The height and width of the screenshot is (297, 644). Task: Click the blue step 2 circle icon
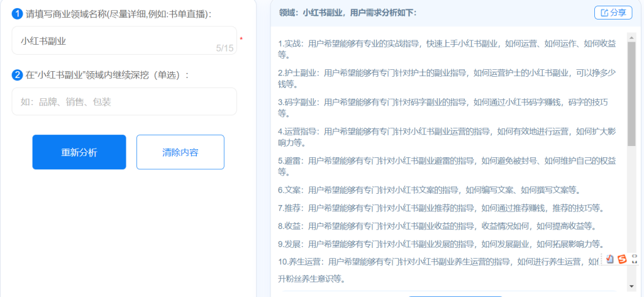click(18, 75)
